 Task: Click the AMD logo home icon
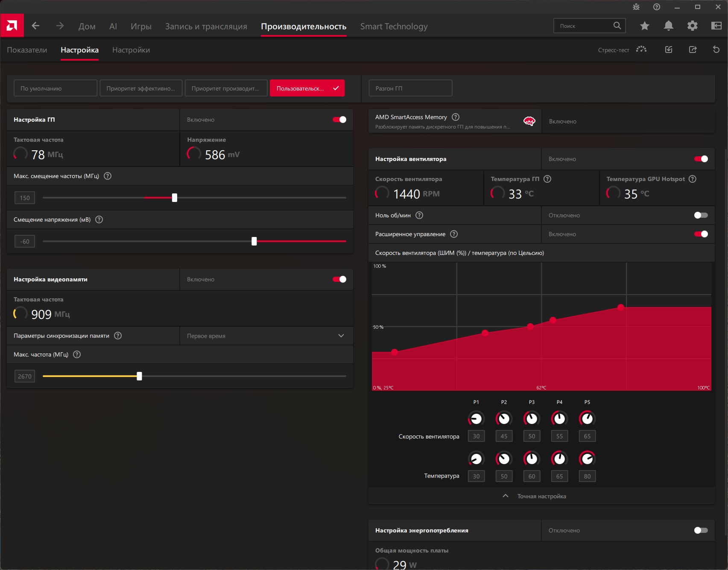[x=12, y=26]
